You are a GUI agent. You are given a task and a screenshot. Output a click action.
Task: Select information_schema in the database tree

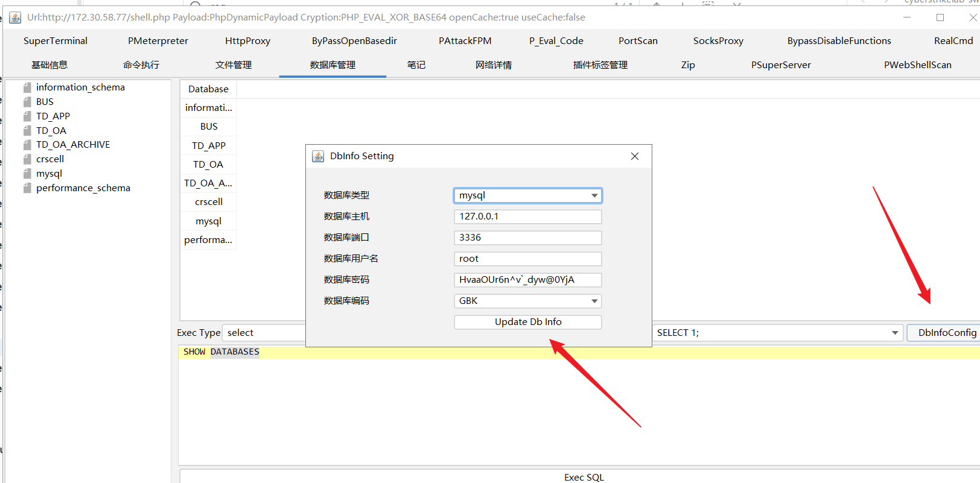click(80, 87)
